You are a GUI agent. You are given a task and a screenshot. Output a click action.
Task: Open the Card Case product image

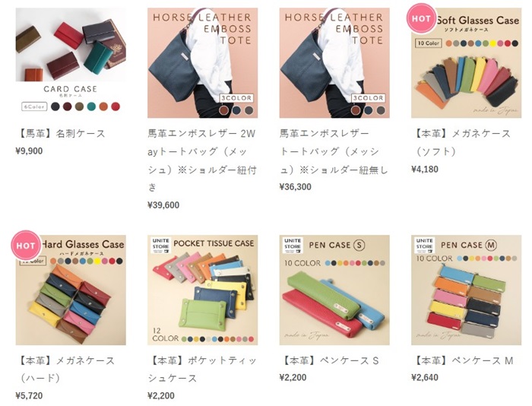point(71,63)
